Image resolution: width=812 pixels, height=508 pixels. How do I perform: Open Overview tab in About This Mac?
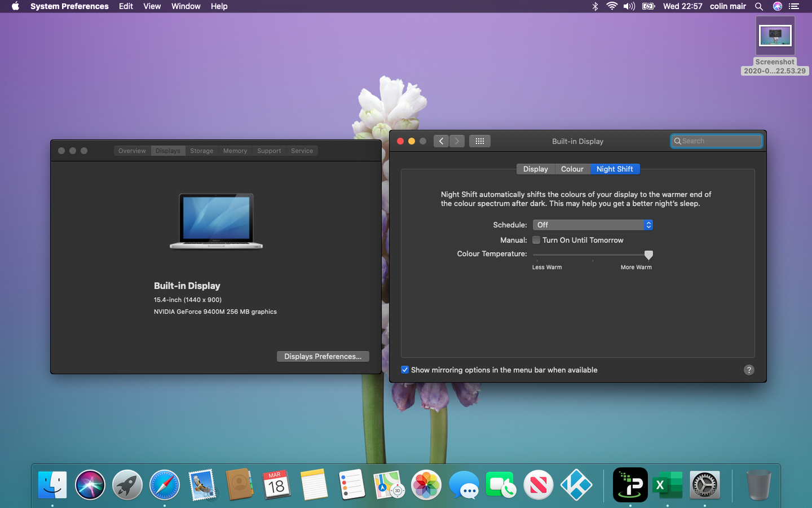click(x=132, y=151)
